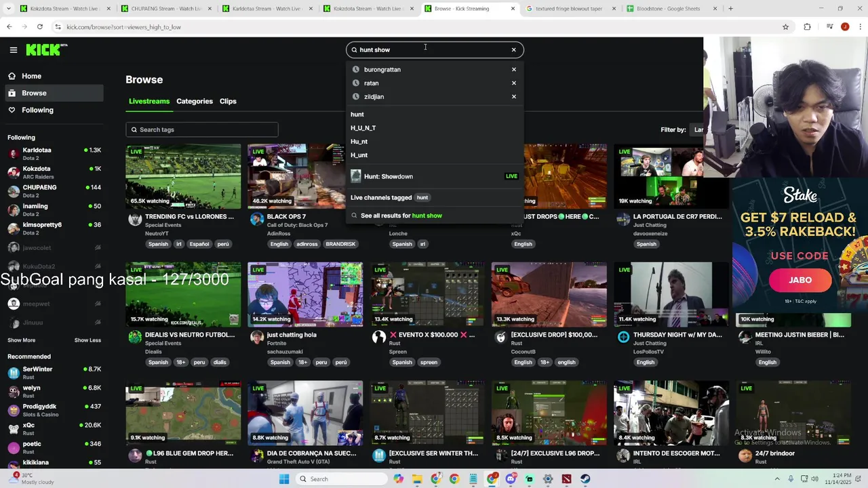Select recent search burongrattan
Image resolution: width=868 pixels, height=488 pixels.
point(382,69)
